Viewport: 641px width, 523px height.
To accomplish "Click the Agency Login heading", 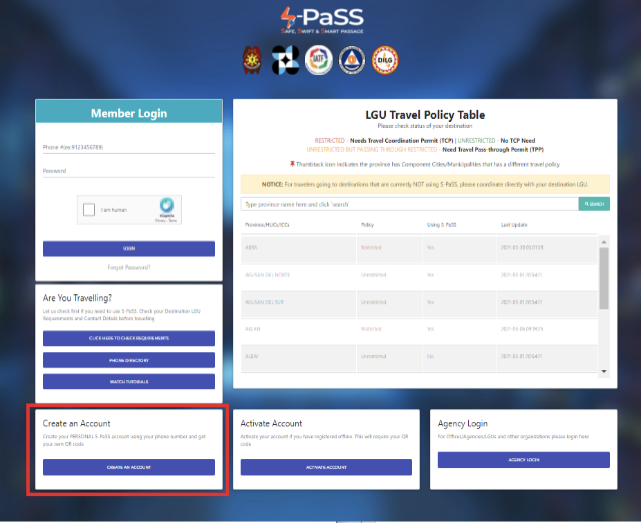I will 462,424.
